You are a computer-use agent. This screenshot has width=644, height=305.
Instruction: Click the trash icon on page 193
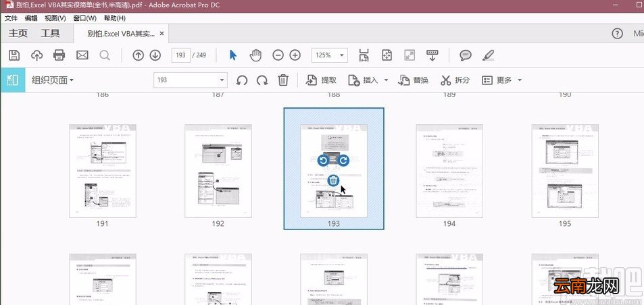(x=334, y=179)
